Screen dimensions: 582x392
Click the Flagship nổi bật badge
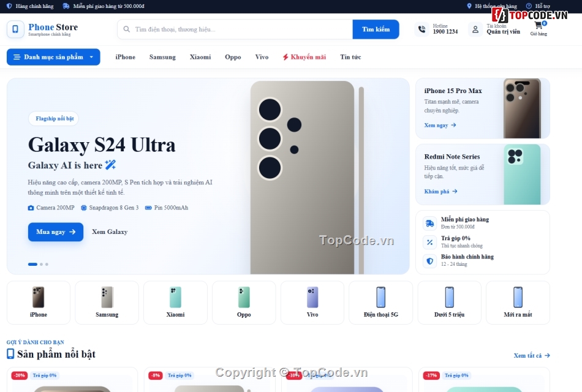point(53,118)
